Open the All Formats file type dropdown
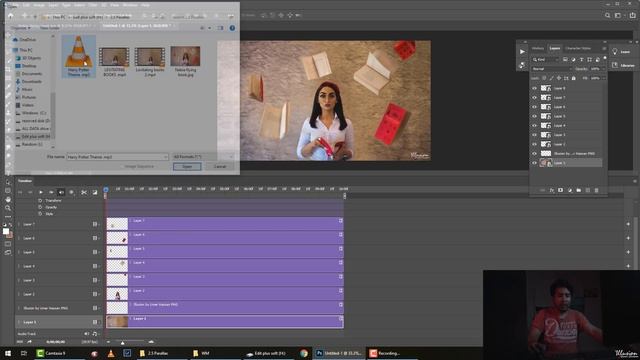 (x=203, y=157)
